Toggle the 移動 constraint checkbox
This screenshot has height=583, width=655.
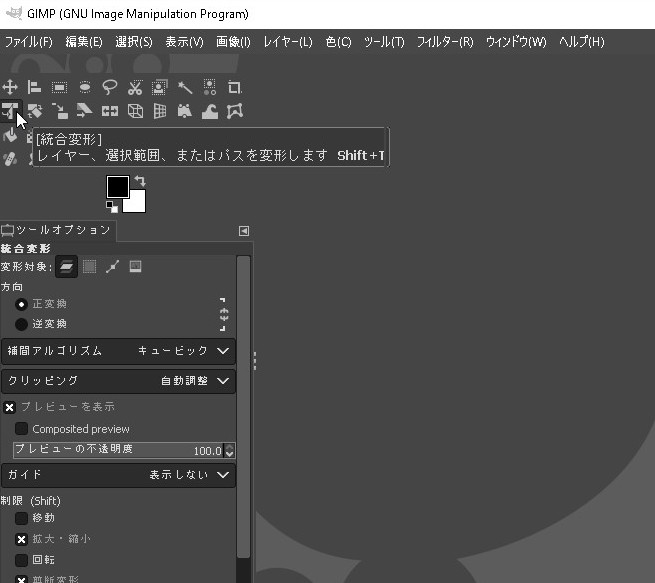pos(22,518)
